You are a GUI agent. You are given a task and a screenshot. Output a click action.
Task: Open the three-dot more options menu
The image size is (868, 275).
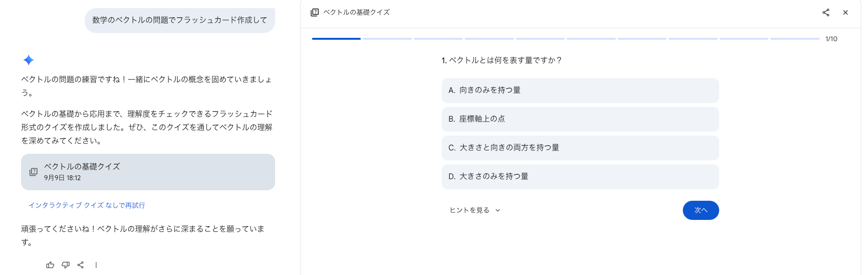[x=96, y=265]
